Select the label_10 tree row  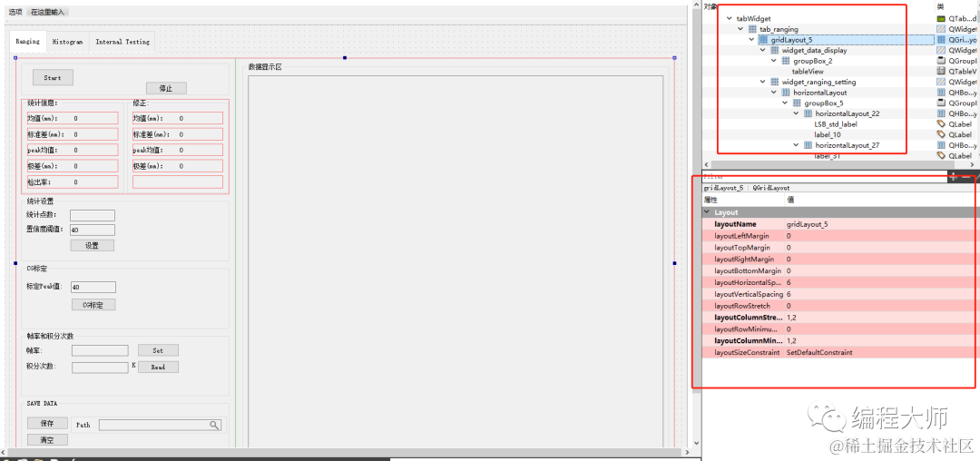(827, 134)
